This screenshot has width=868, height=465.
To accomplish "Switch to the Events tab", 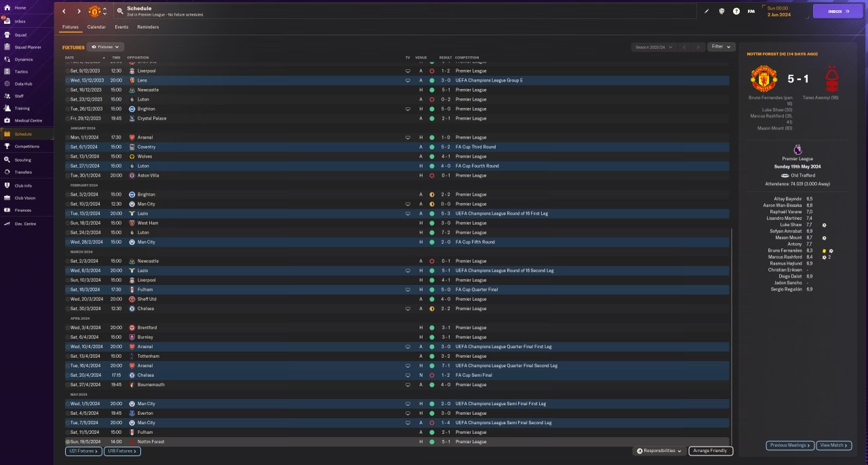I will pyautogui.click(x=121, y=27).
